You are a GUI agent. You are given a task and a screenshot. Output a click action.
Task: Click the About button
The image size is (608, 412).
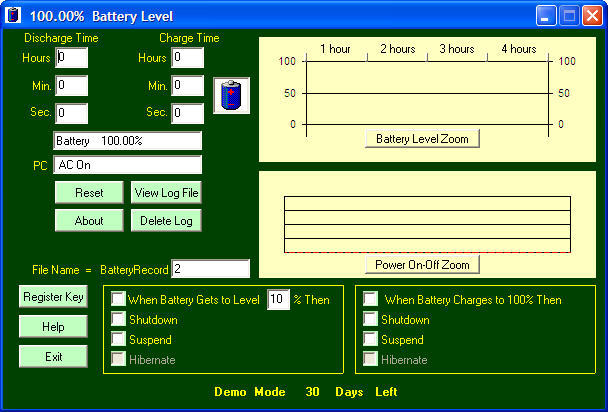89,221
